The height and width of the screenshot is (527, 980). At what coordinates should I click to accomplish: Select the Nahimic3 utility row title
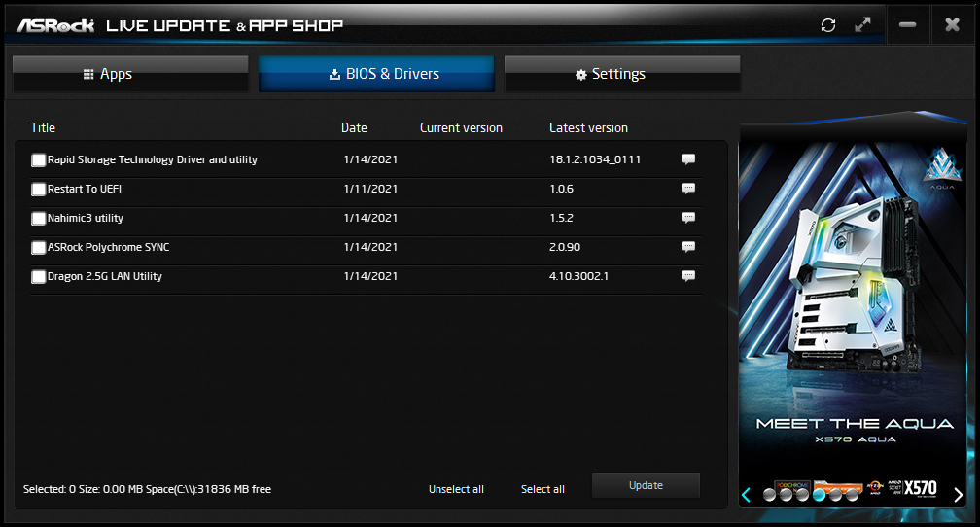[x=86, y=218]
